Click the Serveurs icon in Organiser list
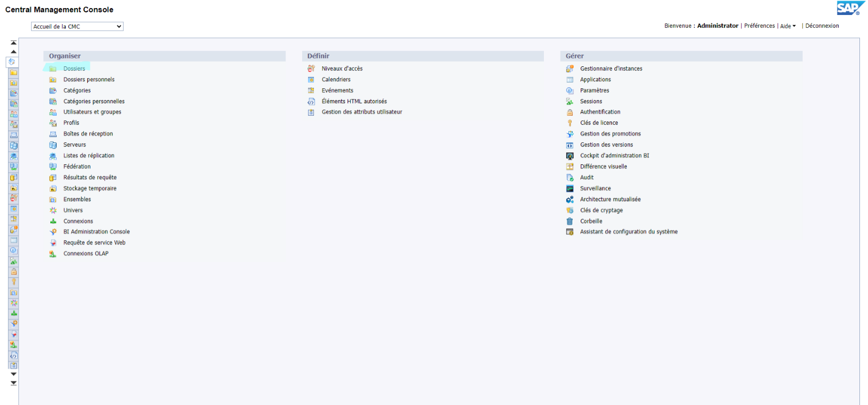The width and height of the screenshot is (868, 405). pos(53,145)
